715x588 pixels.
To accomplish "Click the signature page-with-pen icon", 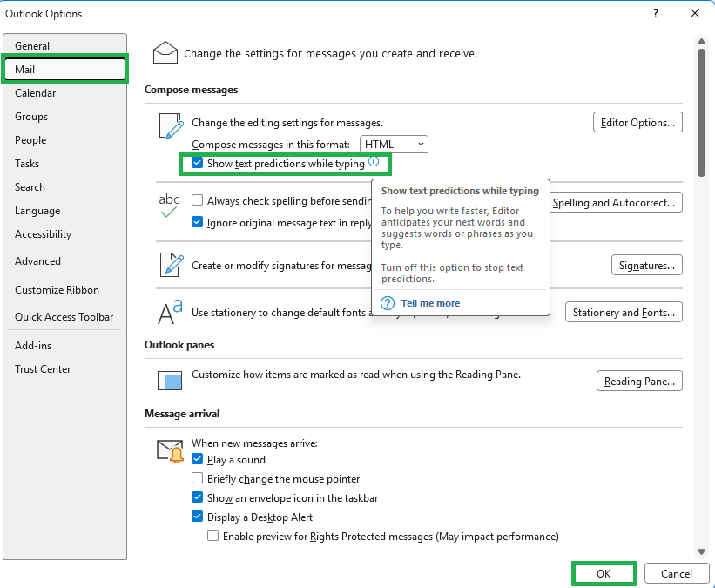I will (x=172, y=265).
